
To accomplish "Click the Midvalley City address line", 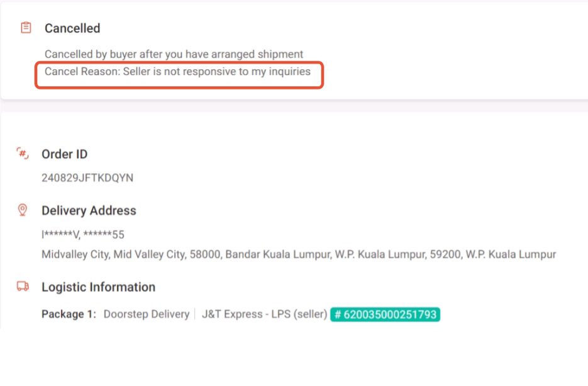I will pos(299,255).
